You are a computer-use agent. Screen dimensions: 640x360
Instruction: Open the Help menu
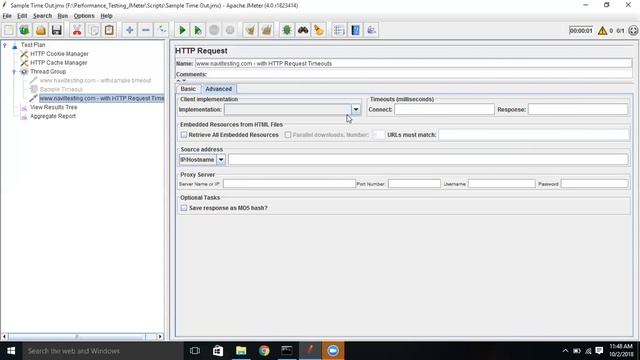point(107,16)
